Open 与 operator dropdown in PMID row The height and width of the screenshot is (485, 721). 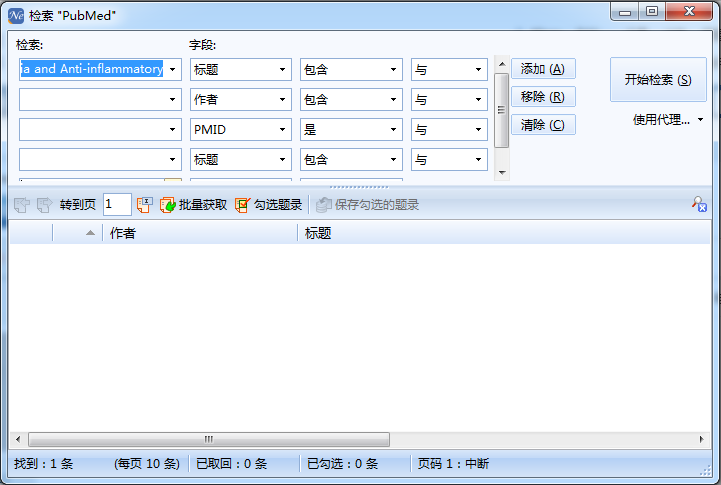478,129
